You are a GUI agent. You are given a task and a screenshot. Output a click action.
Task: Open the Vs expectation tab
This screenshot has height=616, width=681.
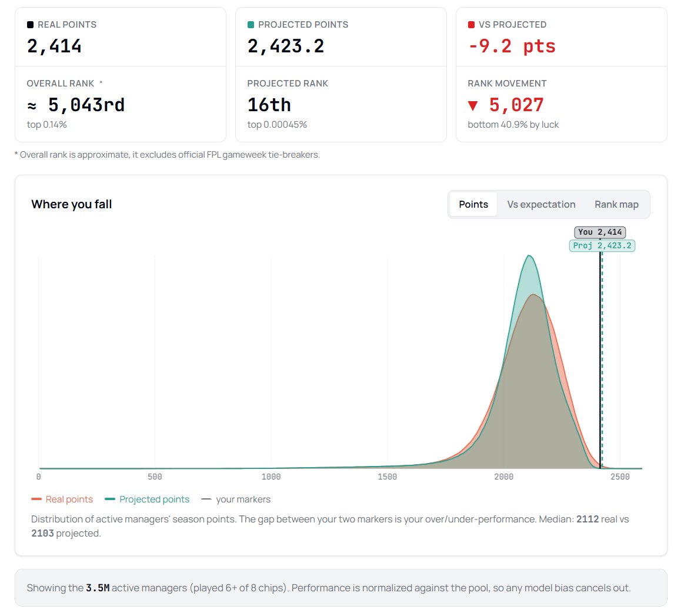pyautogui.click(x=540, y=204)
